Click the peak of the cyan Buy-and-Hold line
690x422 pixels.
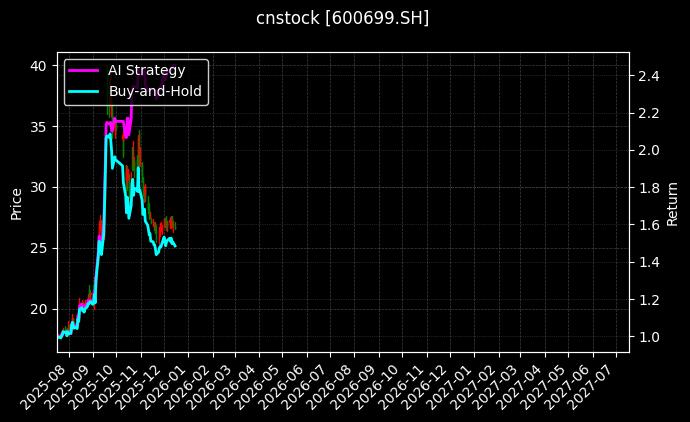(108, 133)
